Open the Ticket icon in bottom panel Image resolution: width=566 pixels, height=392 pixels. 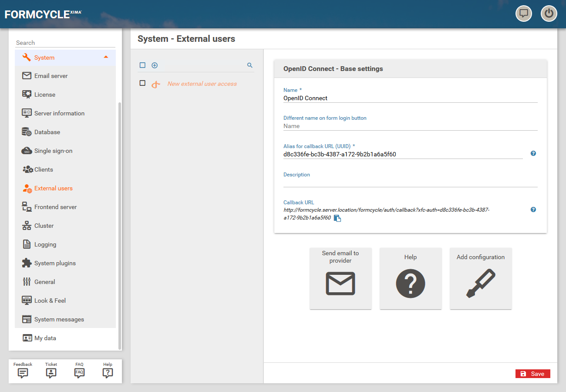tap(51, 373)
